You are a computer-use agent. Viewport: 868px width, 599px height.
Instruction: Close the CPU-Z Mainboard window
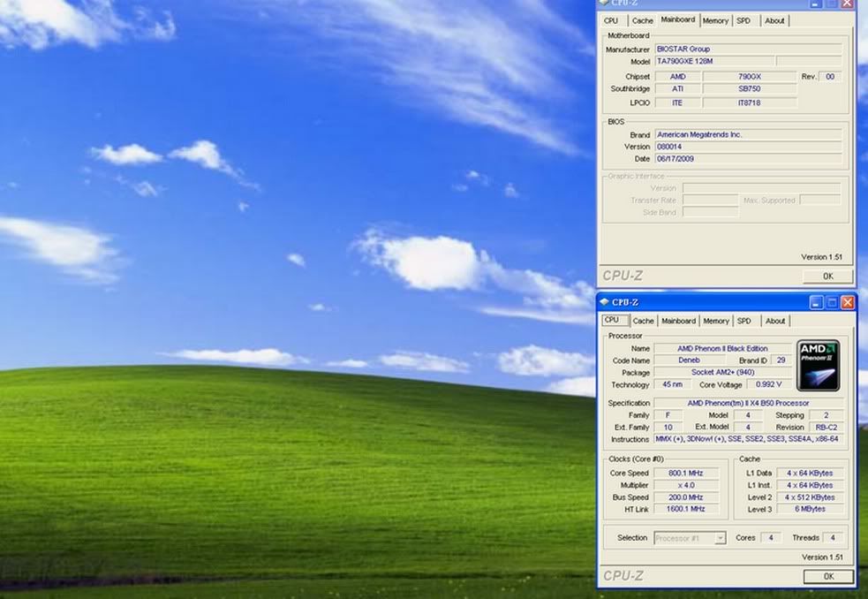(x=847, y=4)
